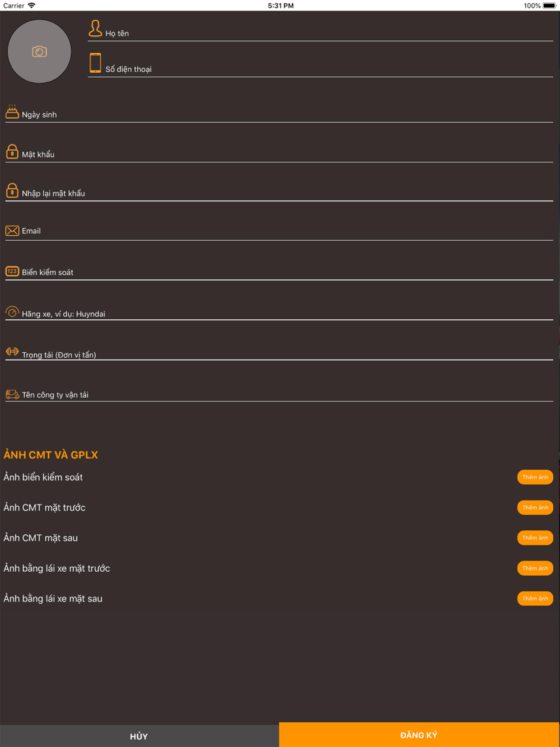Image resolution: width=560 pixels, height=747 pixels.
Task: Add photo for Ảnh bằng lái xe mặt sau
Action: click(535, 599)
